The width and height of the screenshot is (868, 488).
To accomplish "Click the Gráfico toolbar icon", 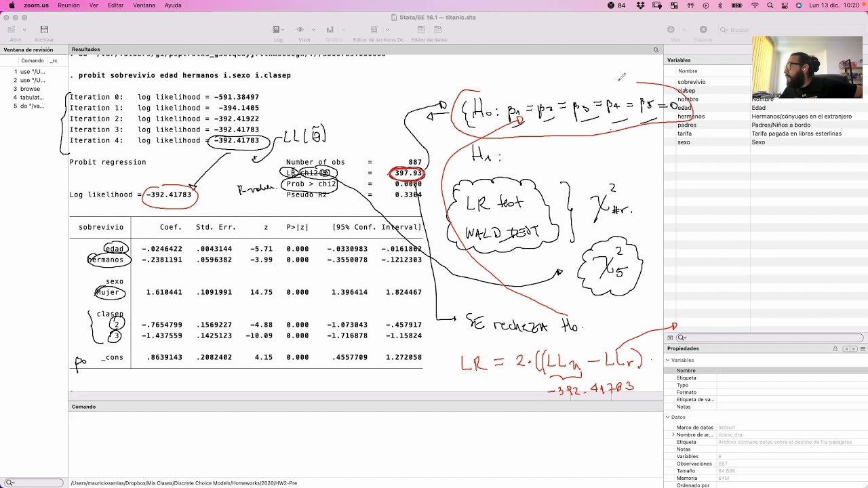I will [330, 30].
